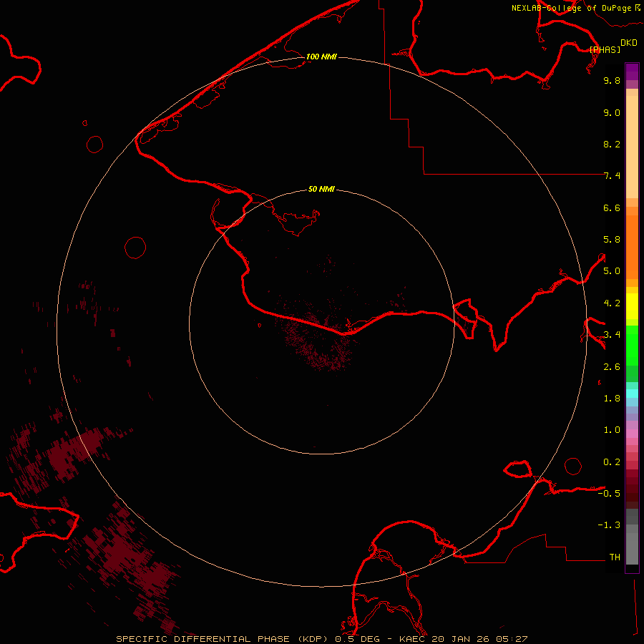644x644 pixels.
Task: Pick the yellow swatch near 4.2 value
Action: (632, 304)
